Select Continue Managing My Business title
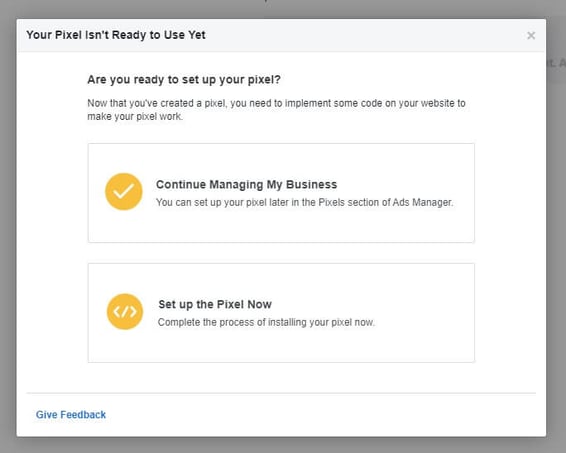The width and height of the screenshot is (566, 453). 246,184
